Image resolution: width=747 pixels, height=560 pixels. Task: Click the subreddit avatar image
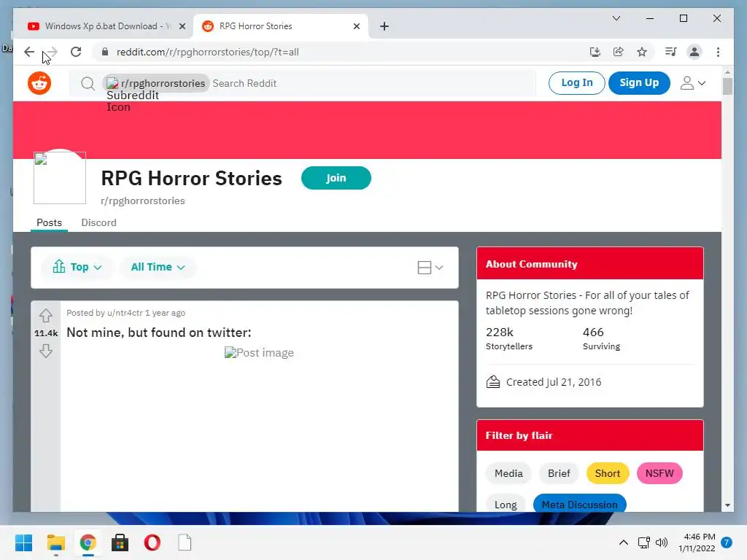pyautogui.click(x=60, y=178)
